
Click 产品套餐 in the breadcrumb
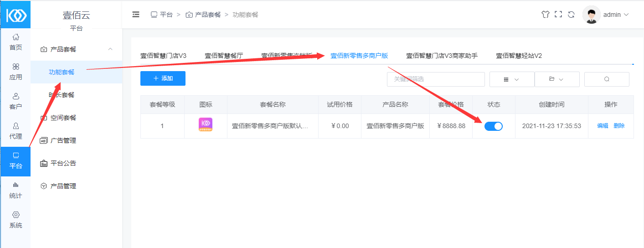pos(203,15)
